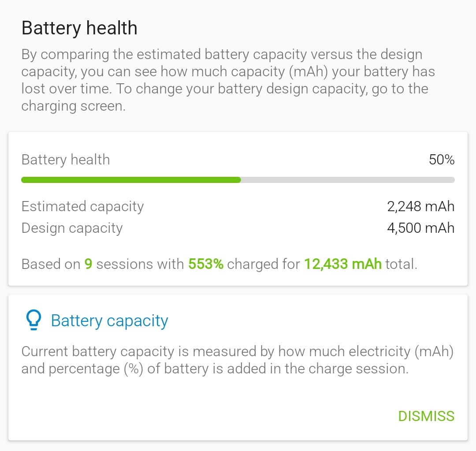This screenshot has height=451, width=476.
Task: Select the Battery health page title
Action: (x=79, y=28)
